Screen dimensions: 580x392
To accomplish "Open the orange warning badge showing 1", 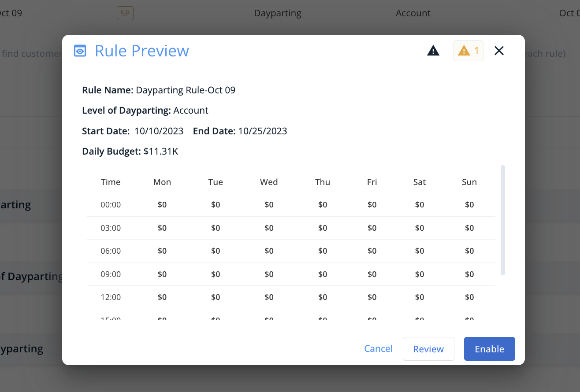I will coord(468,51).
